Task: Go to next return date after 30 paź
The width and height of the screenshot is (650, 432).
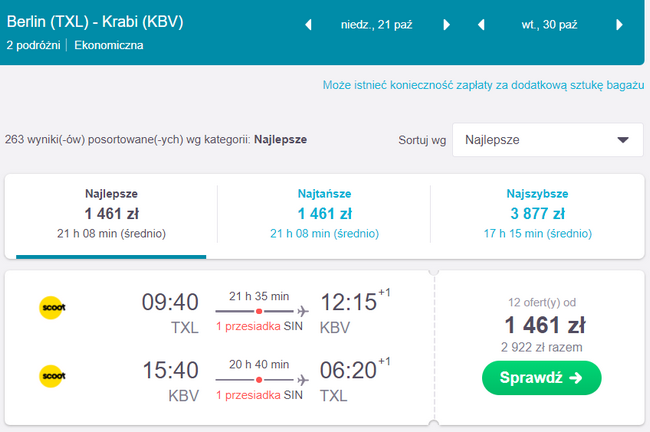Action: click(619, 25)
